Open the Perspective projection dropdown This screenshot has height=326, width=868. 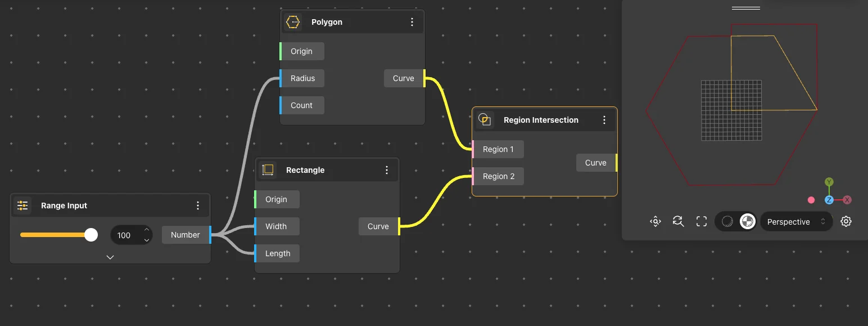pyautogui.click(x=796, y=222)
